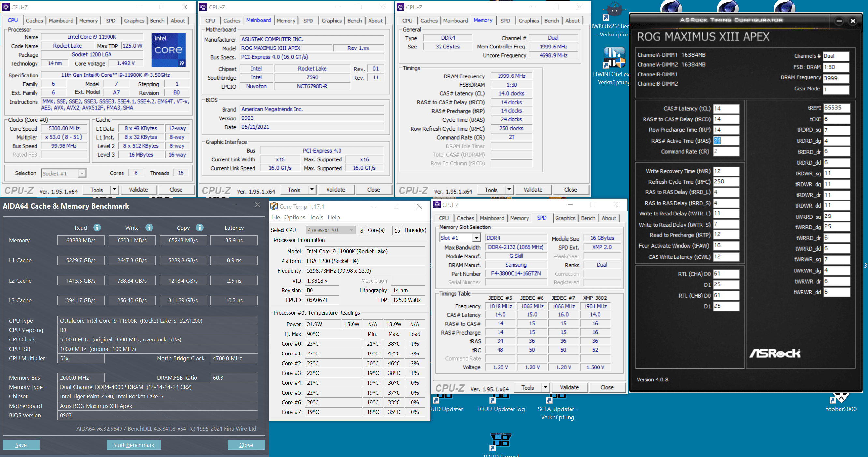Screen dimensions: 868x457
Task: Expand Tools arrow in CPU-Z Memory window
Action: (509, 190)
